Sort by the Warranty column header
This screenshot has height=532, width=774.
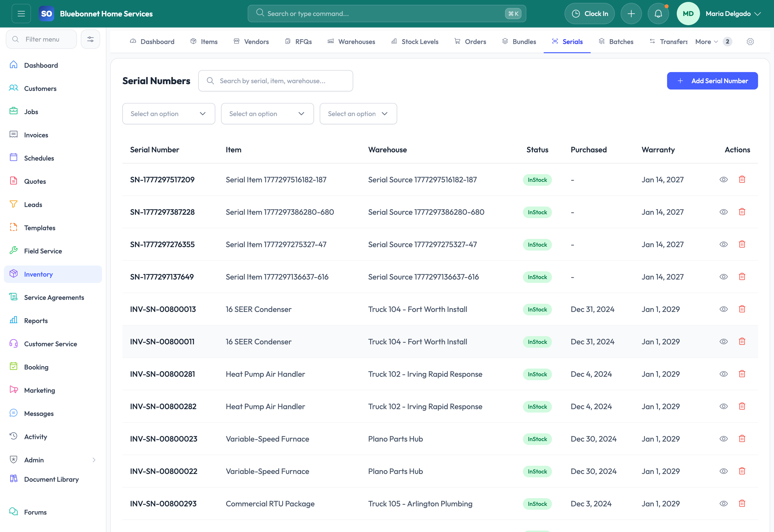point(658,150)
